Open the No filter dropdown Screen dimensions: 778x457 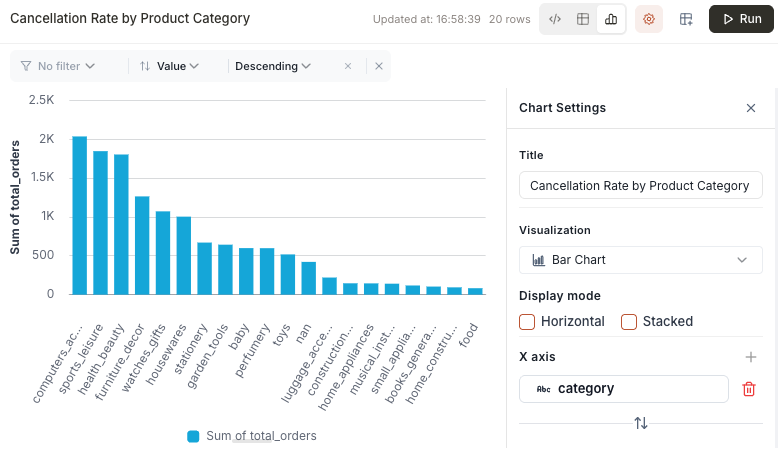pyautogui.click(x=58, y=66)
